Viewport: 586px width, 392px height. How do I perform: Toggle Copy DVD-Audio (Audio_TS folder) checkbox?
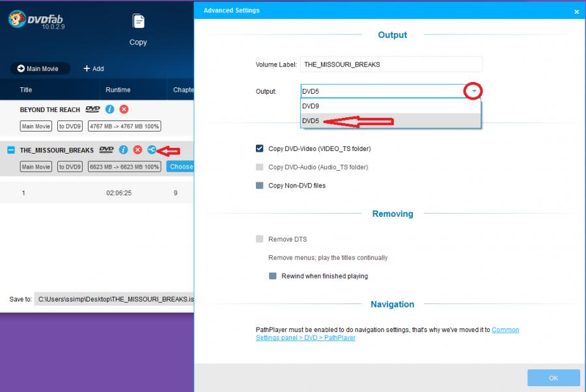pyautogui.click(x=259, y=167)
